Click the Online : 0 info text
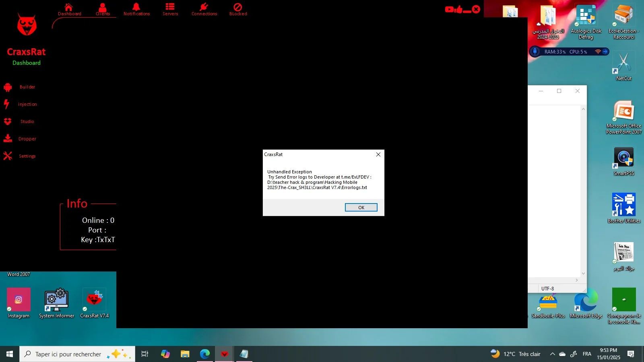Viewport: 644px width, 362px height. (x=98, y=220)
